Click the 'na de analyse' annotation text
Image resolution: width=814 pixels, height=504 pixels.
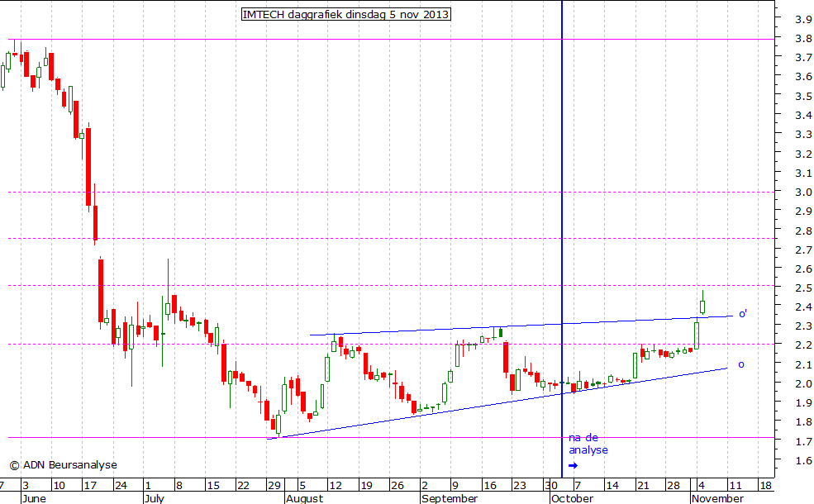588,444
